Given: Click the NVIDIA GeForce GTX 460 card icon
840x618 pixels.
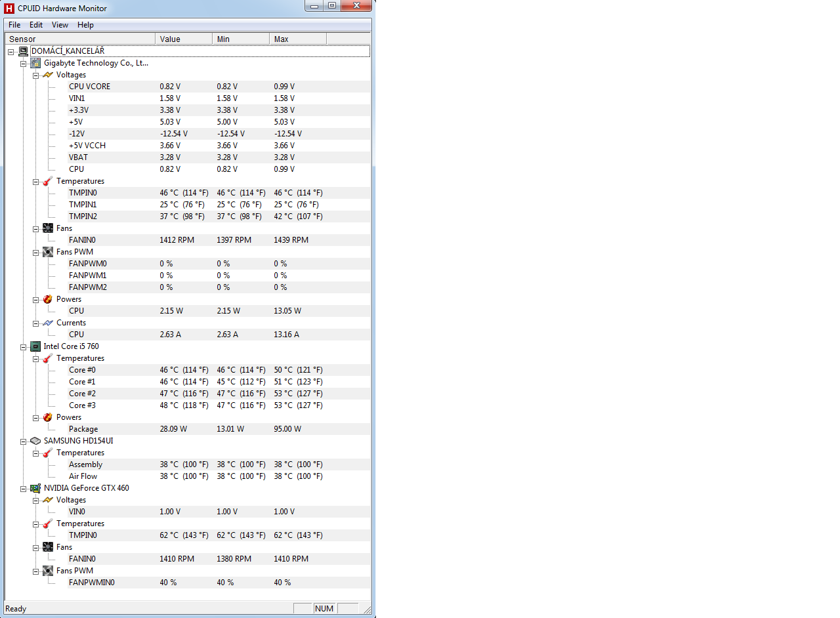Looking at the screenshot, I should coord(35,488).
